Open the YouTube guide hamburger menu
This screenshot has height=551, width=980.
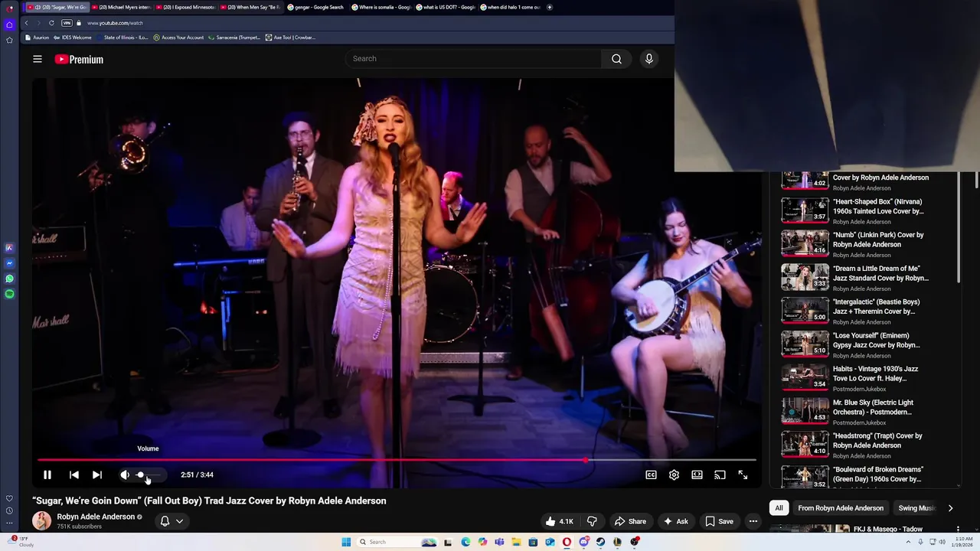pyautogui.click(x=38, y=59)
